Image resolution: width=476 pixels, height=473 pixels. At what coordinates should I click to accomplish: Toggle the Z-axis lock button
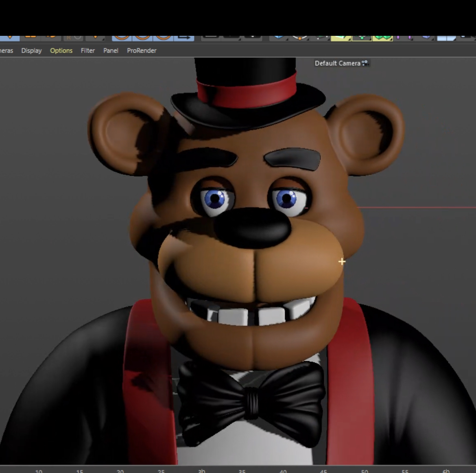[x=163, y=37]
